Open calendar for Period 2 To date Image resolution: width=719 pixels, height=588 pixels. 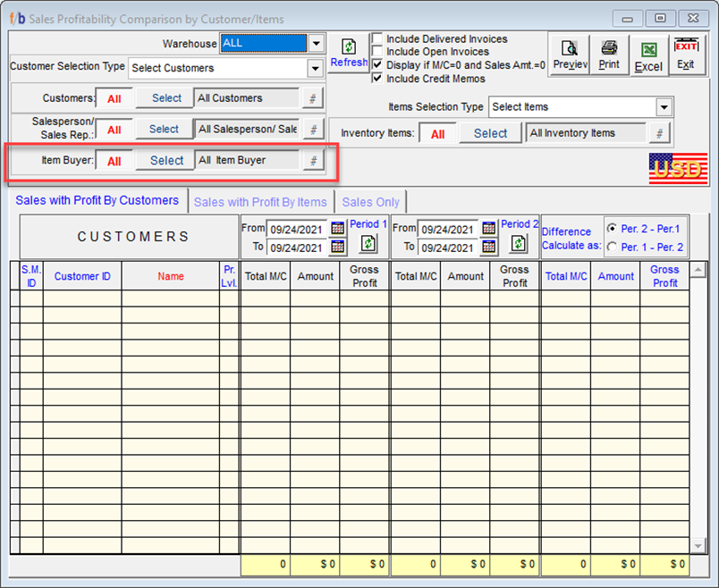tap(488, 247)
